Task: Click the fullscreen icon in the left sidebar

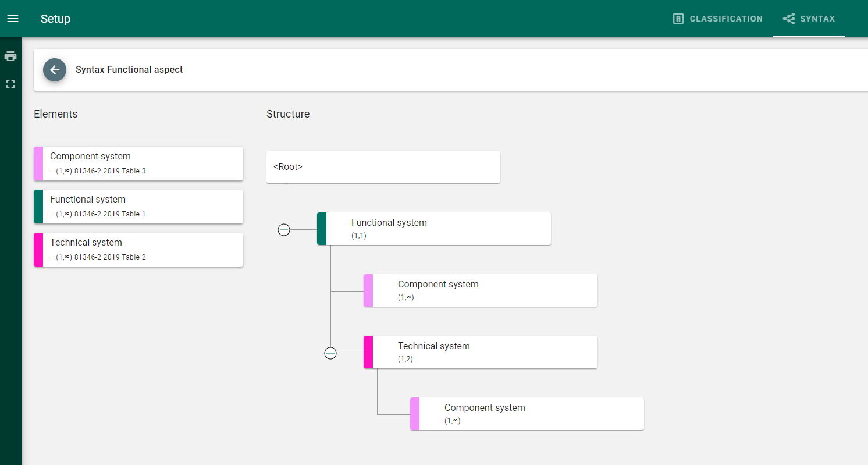Action: pos(10,83)
